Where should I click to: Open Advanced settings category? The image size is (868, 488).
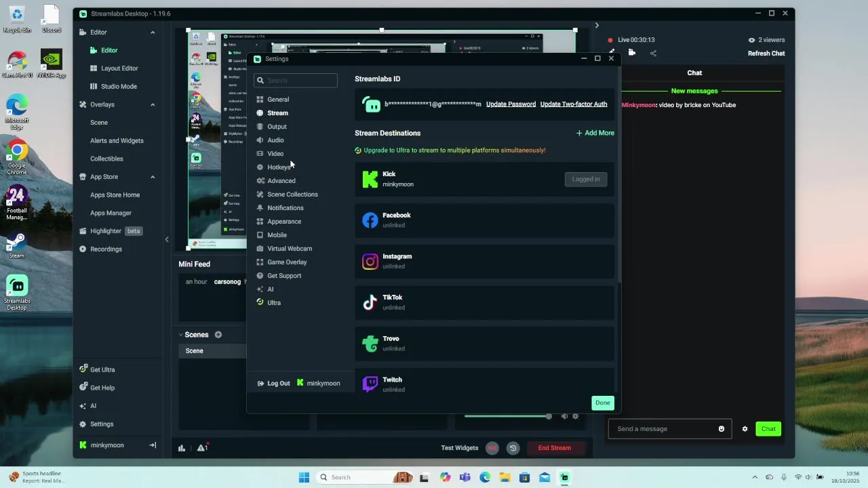(x=281, y=181)
